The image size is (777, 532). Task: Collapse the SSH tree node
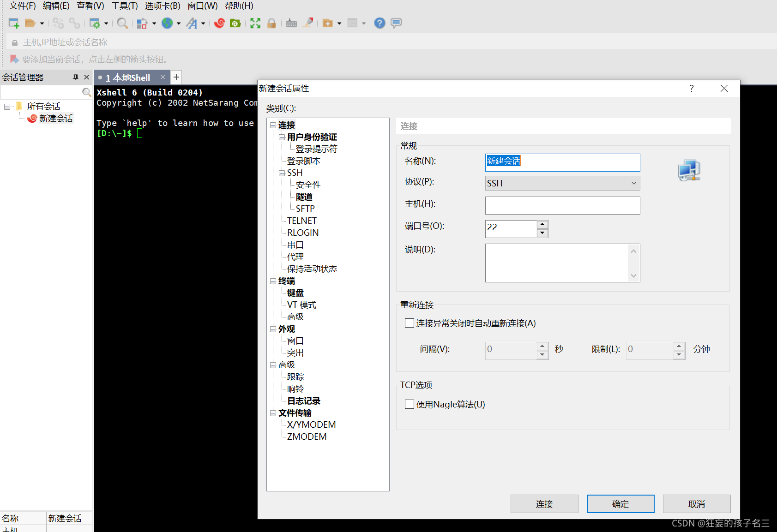click(282, 173)
